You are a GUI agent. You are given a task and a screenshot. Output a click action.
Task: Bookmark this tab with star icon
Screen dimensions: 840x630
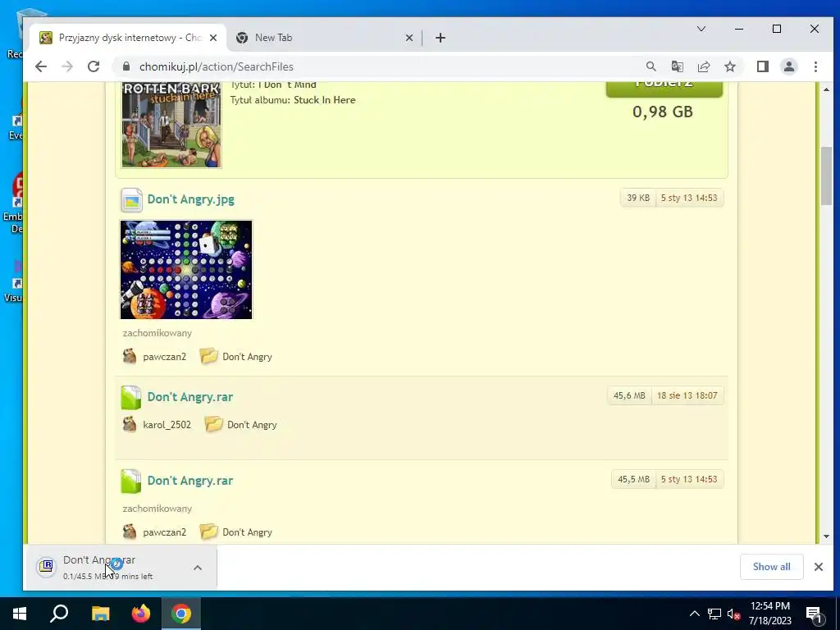pos(729,66)
